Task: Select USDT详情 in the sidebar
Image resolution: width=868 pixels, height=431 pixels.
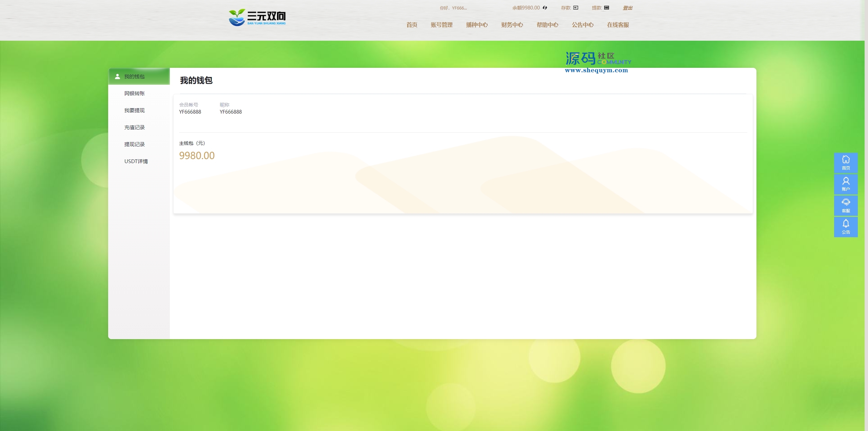Action: click(x=136, y=161)
